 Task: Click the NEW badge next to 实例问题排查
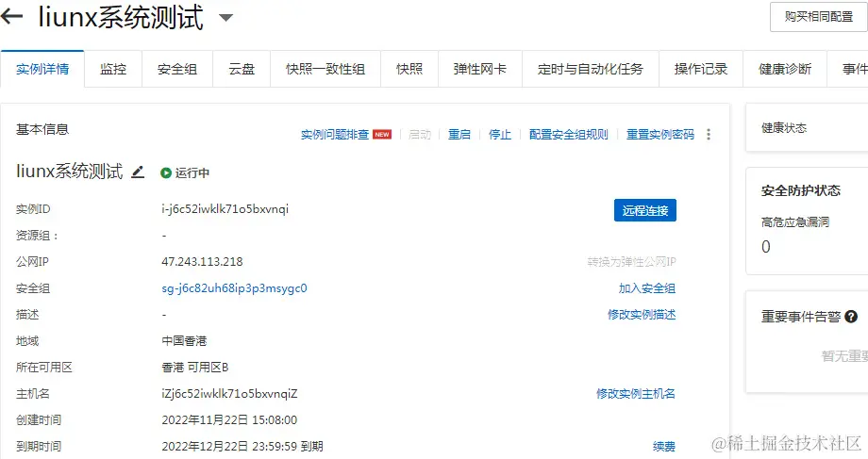[382, 135]
